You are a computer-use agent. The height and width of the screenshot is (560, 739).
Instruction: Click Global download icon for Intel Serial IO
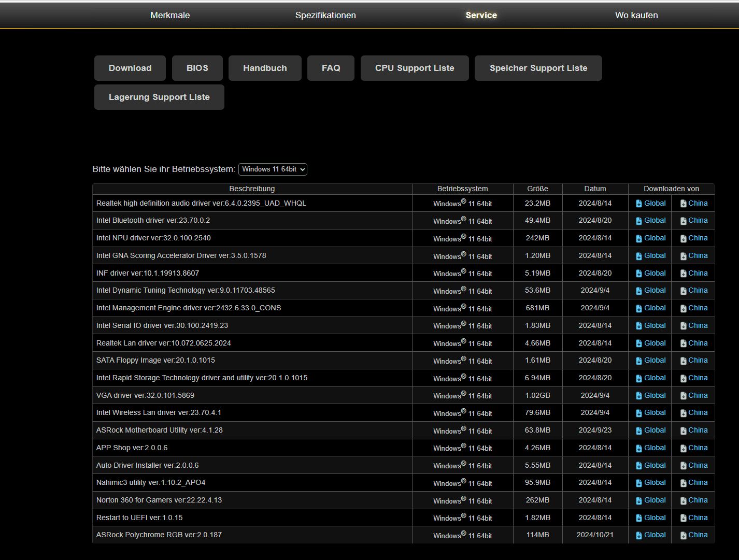[639, 326]
